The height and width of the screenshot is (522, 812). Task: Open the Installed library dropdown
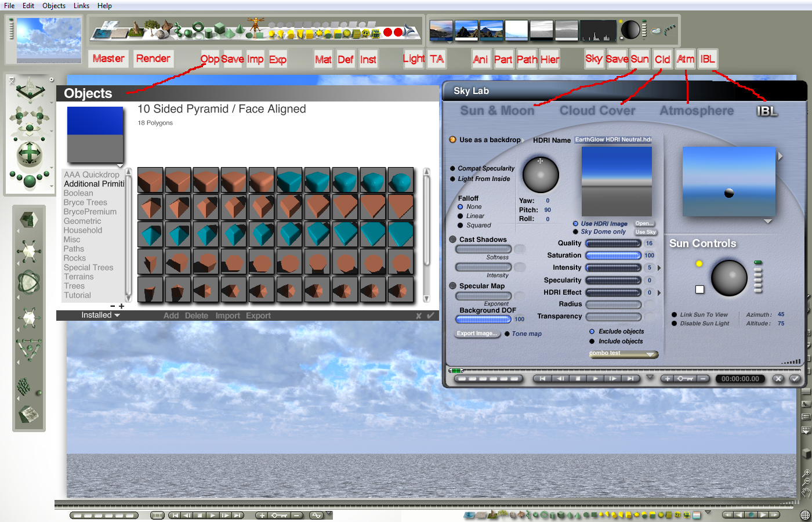coord(100,315)
